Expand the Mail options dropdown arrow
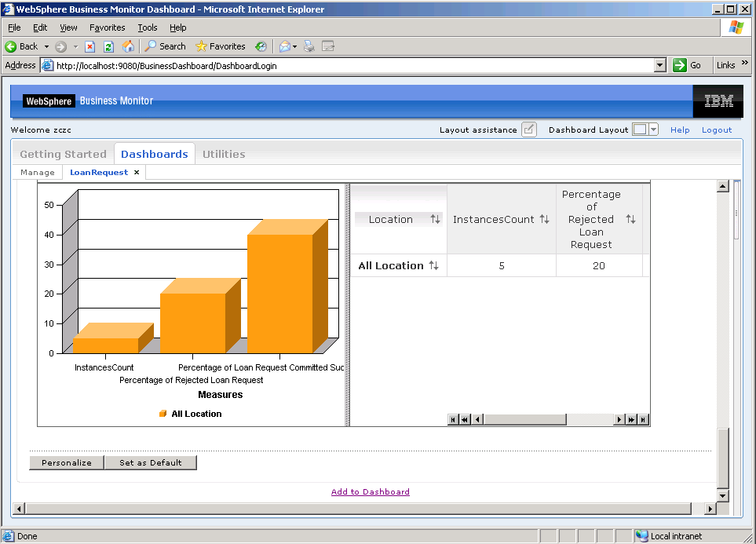756x544 pixels. point(294,47)
